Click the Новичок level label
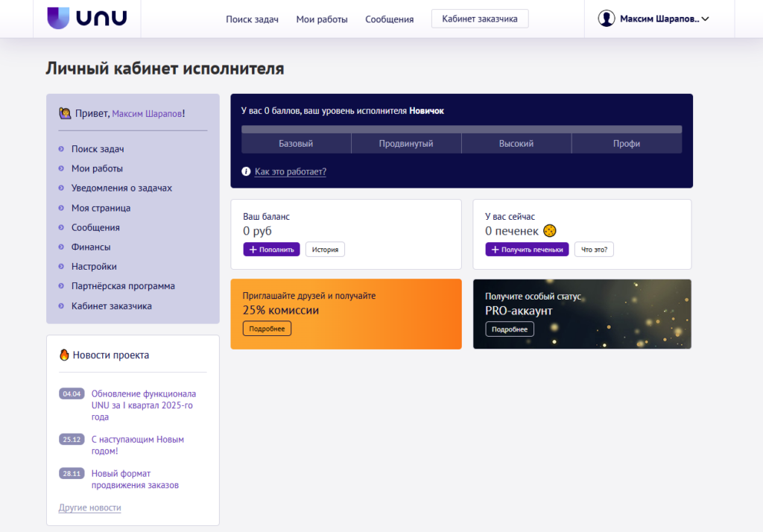 (x=426, y=111)
